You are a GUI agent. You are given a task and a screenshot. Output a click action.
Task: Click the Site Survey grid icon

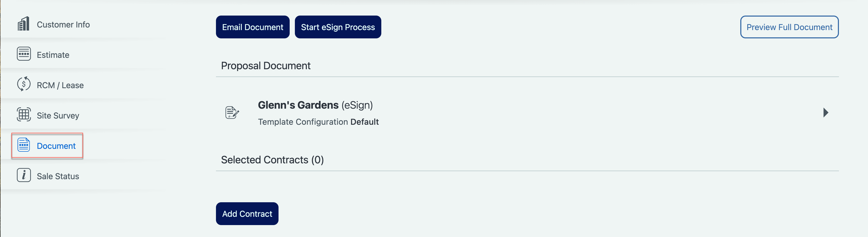(x=24, y=115)
